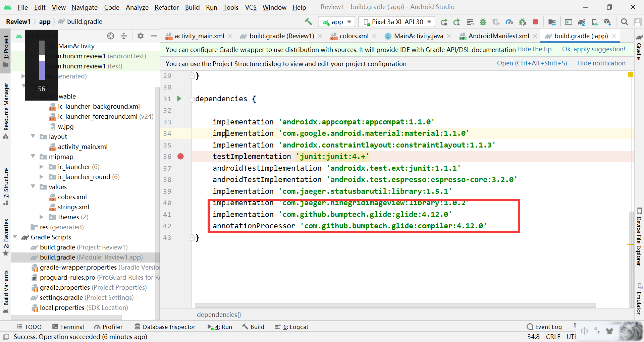The image size is (644, 342).
Task: Open Project Structure from toolbar icon
Action: [552, 22]
